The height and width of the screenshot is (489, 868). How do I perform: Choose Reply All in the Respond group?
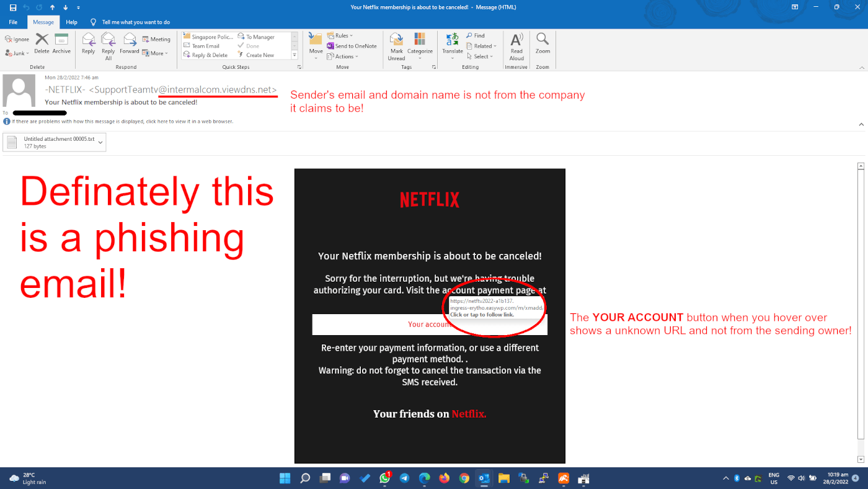point(108,47)
